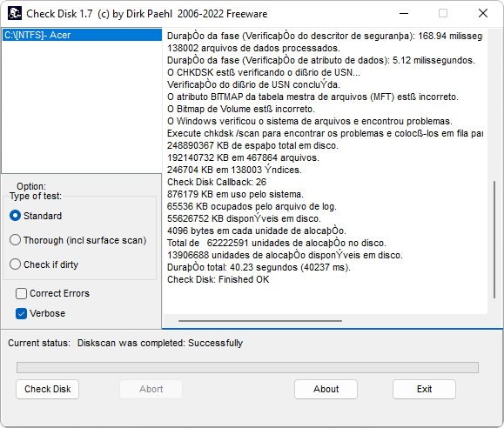Click the Check Disk app icon in title bar
This screenshot has width=504, height=428.
15,14
